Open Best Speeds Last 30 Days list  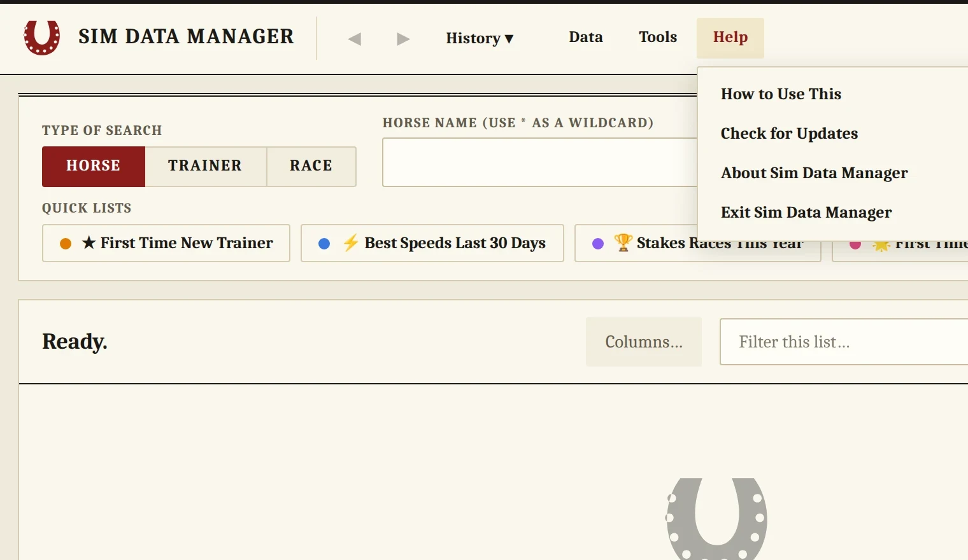(x=432, y=243)
